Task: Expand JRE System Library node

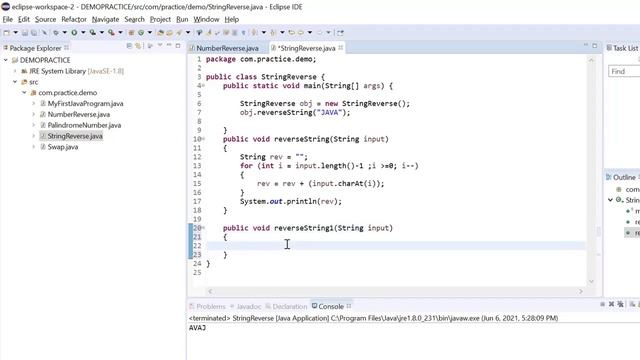Action: (x=15, y=71)
